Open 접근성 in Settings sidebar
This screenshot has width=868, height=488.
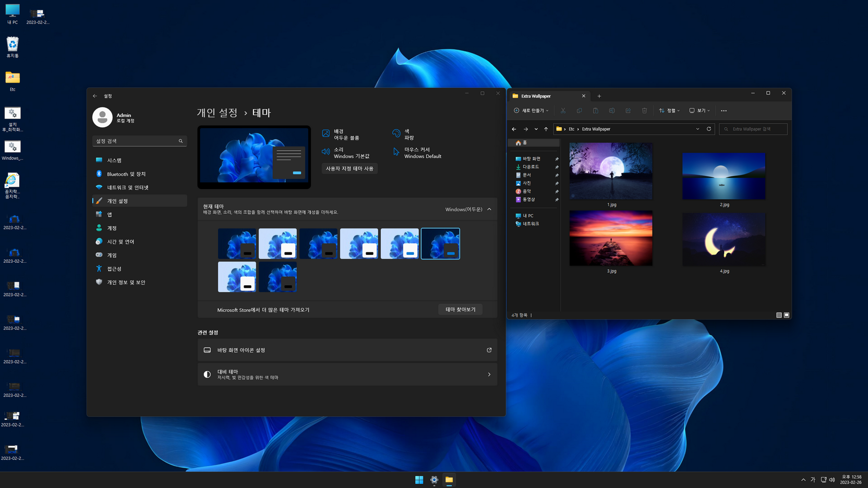[x=140, y=269]
